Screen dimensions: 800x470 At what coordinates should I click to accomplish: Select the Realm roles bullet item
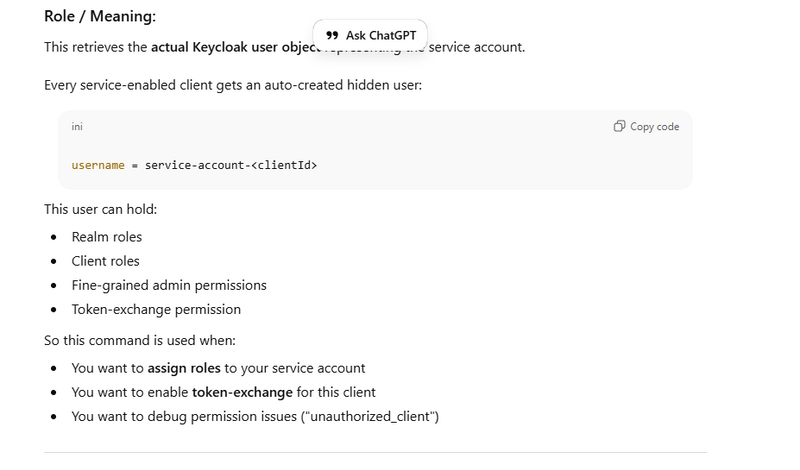coord(107,237)
